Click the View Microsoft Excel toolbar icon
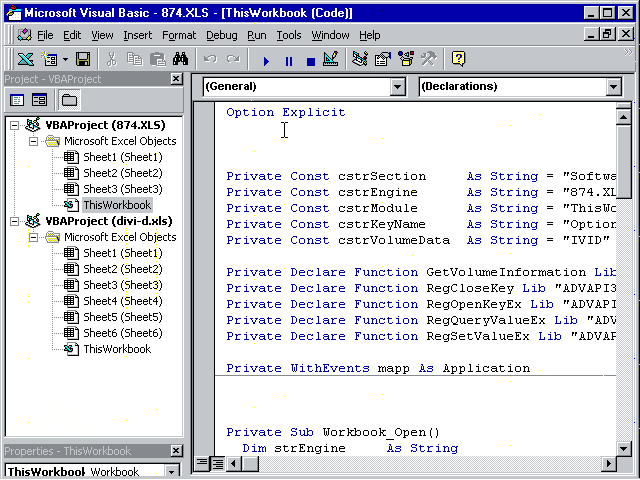 pos(25,60)
